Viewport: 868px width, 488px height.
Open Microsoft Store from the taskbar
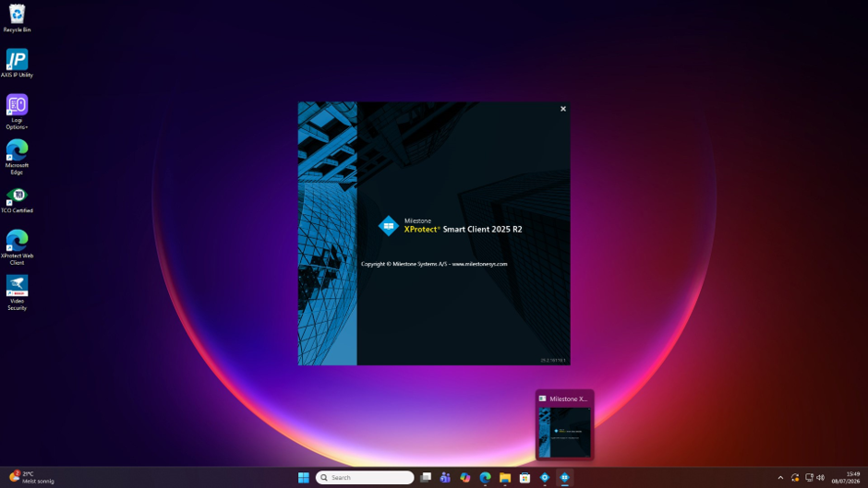coord(524,478)
